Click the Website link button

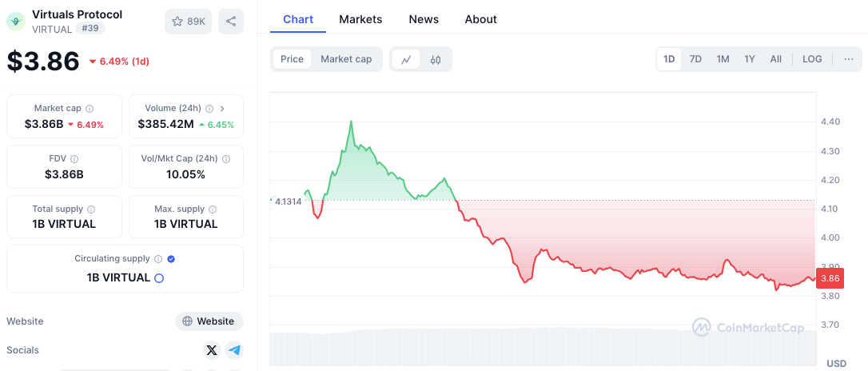pos(209,321)
